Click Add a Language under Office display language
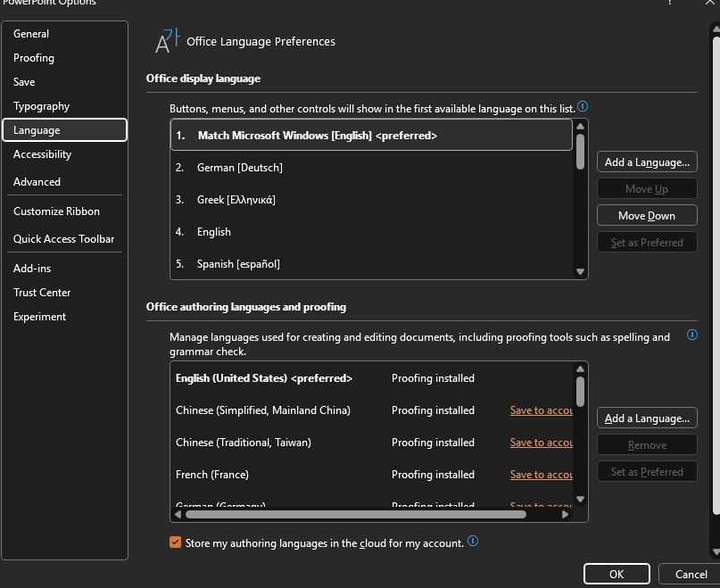Image resolution: width=720 pixels, height=588 pixels. pos(646,161)
